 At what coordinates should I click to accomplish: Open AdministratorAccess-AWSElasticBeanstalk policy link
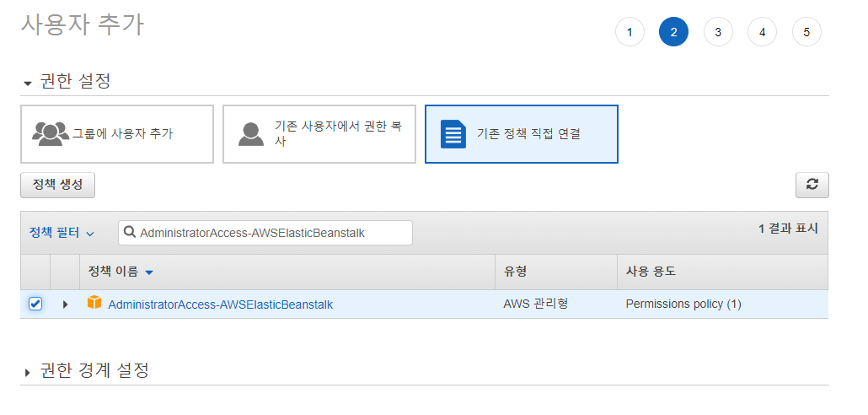pyautogui.click(x=220, y=305)
